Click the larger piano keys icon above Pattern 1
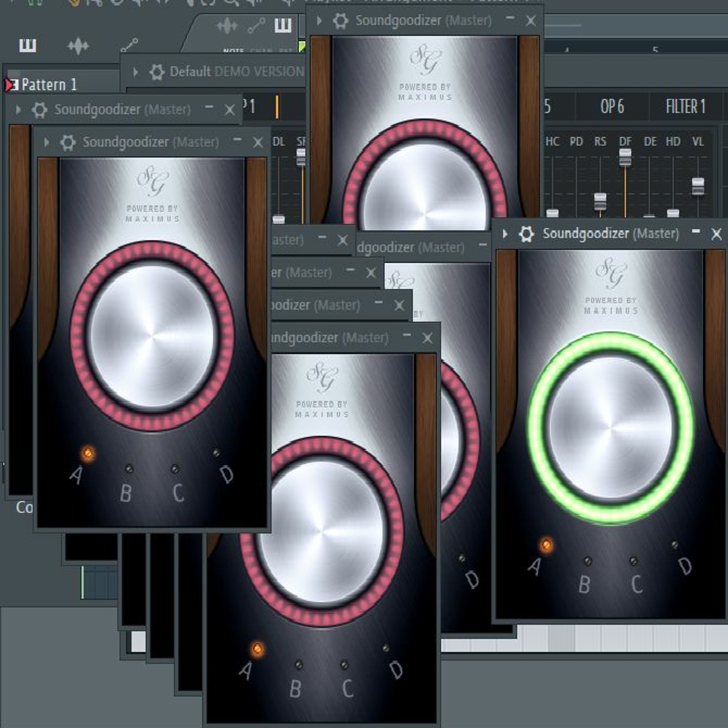Image resolution: width=728 pixels, height=728 pixels. (x=28, y=46)
